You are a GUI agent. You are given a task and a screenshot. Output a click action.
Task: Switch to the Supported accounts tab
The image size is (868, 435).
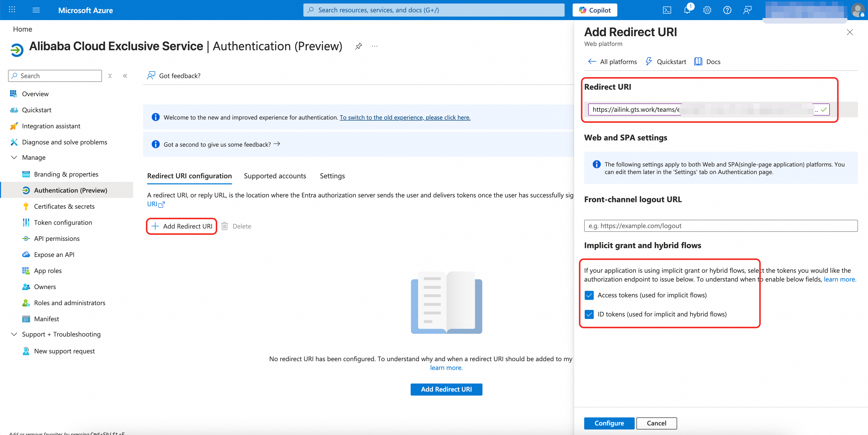click(x=275, y=176)
